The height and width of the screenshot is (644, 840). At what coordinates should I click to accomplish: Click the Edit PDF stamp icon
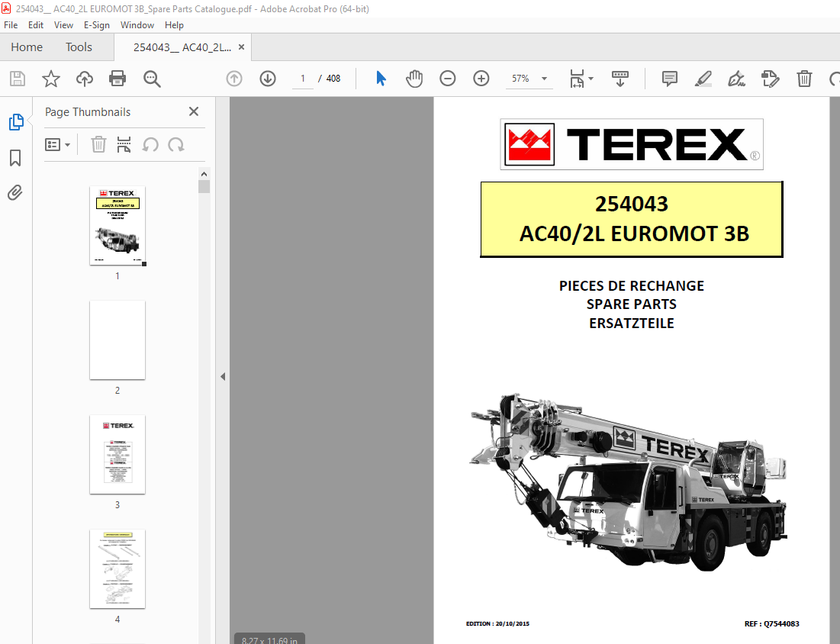[770, 79]
